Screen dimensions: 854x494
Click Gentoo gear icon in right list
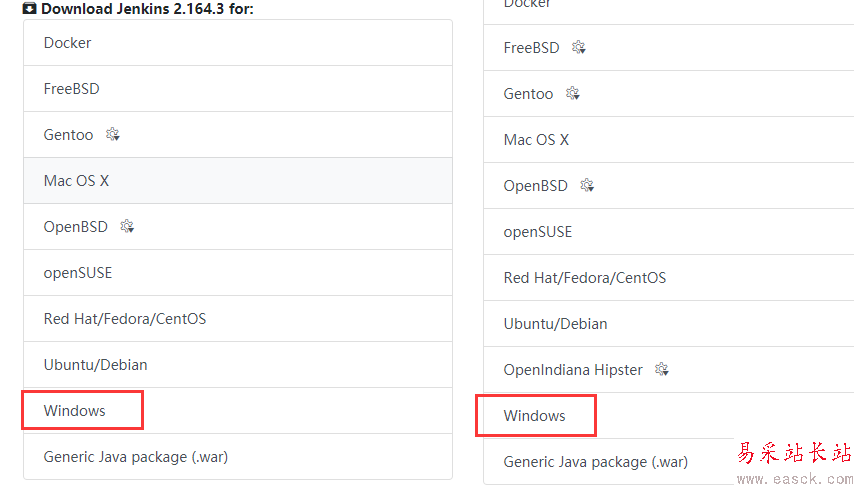point(572,94)
